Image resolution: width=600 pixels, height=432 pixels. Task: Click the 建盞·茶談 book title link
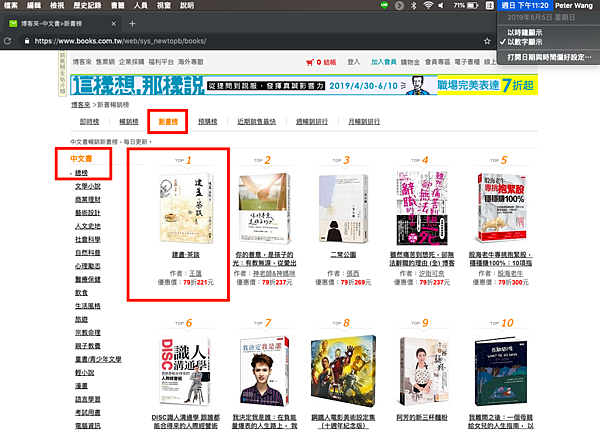click(186, 255)
